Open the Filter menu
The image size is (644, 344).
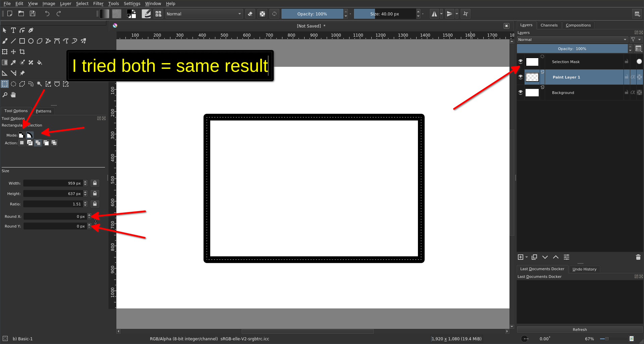coord(98,3)
